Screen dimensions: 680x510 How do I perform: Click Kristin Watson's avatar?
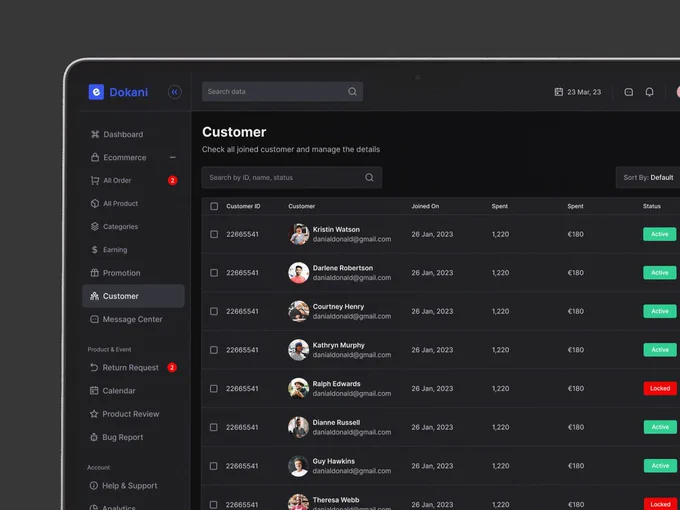coord(299,234)
